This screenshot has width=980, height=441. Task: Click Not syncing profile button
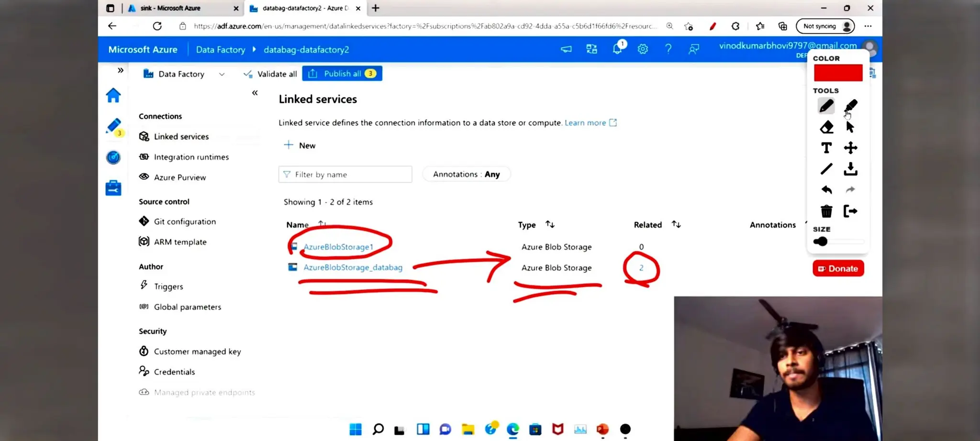coord(826,26)
